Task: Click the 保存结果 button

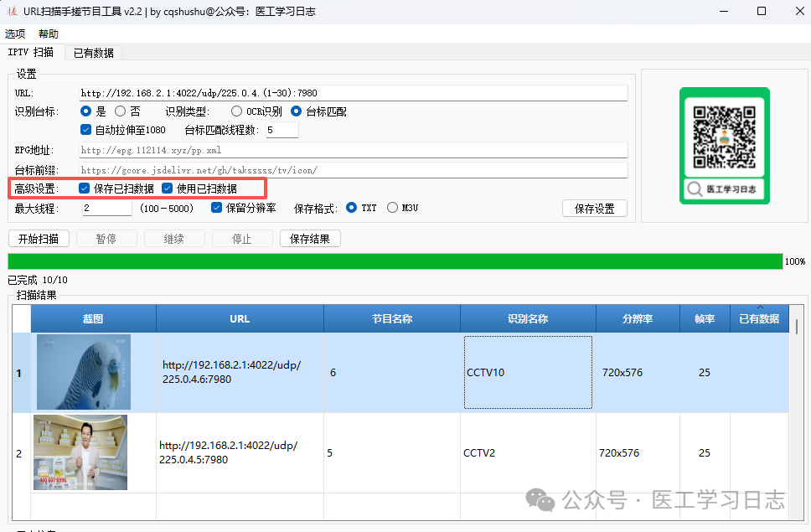Action: (x=310, y=239)
